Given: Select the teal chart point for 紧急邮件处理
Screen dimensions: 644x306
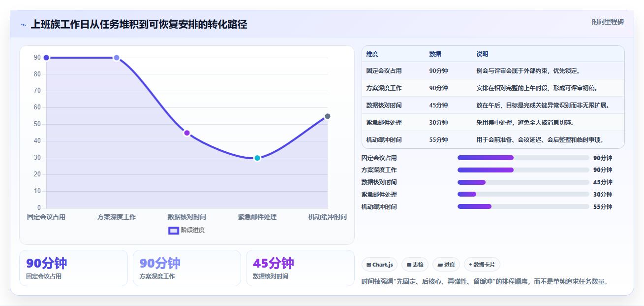Looking at the screenshot, I should click(257, 158).
